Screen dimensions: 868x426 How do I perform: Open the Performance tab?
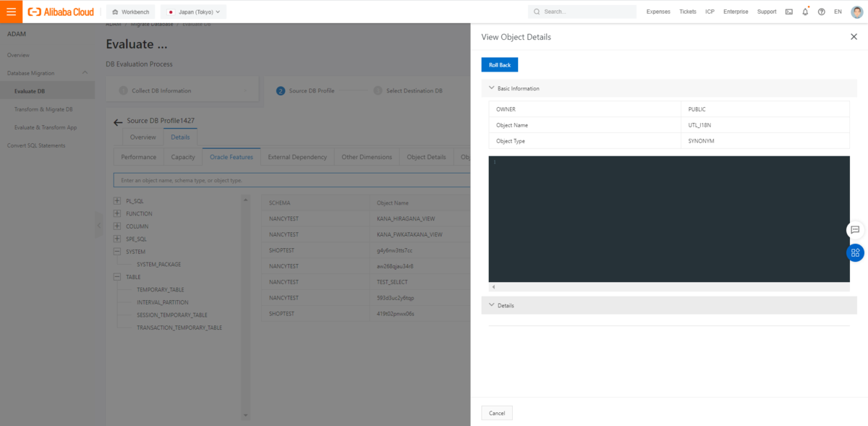138,157
